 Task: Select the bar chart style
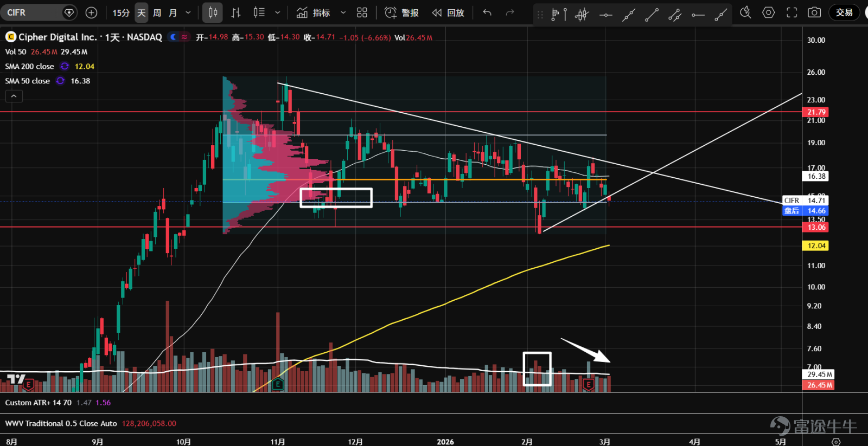tap(236, 12)
